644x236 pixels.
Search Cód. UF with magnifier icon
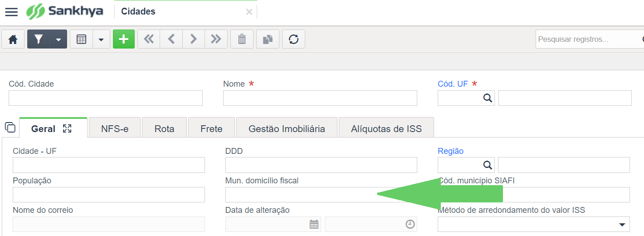click(488, 98)
